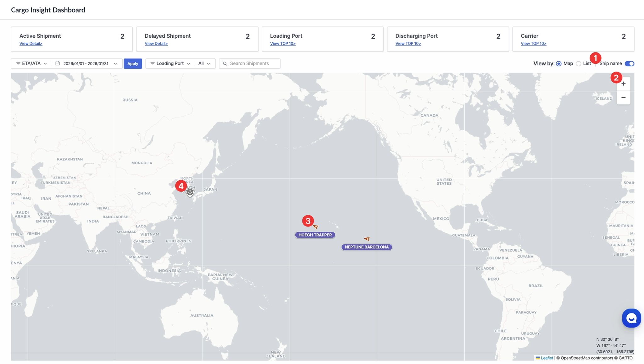Image resolution: width=644 pixels, height=364 pixels.
Task: Select the List view radio button
Action: click(578, 63)
